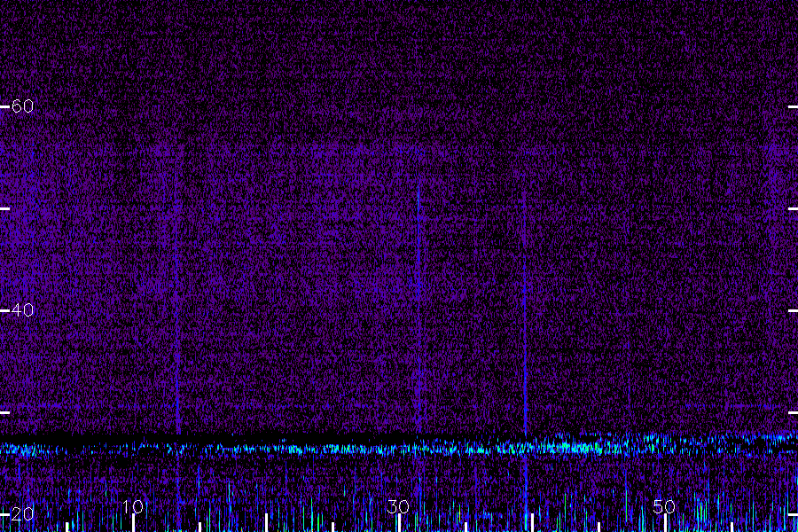This screenshot has height=532, width=798.
Task: Click the 10 label on horizontal axis
Action: coord(133,506)
